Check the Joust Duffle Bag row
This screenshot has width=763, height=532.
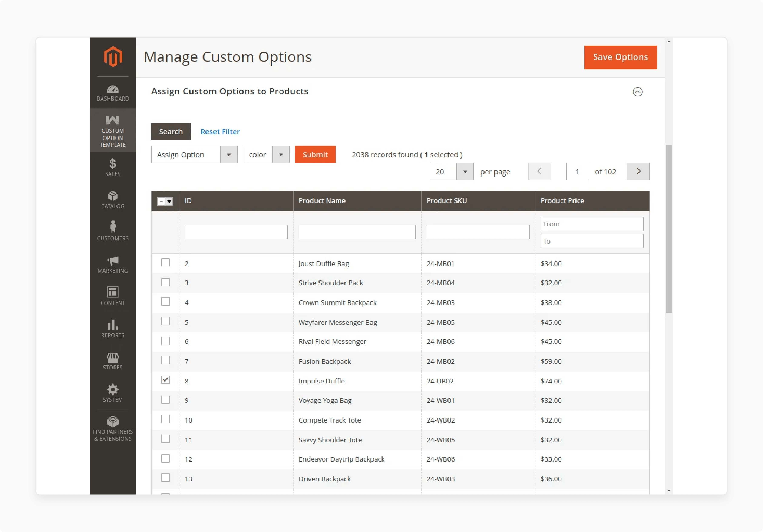[165, 263]
